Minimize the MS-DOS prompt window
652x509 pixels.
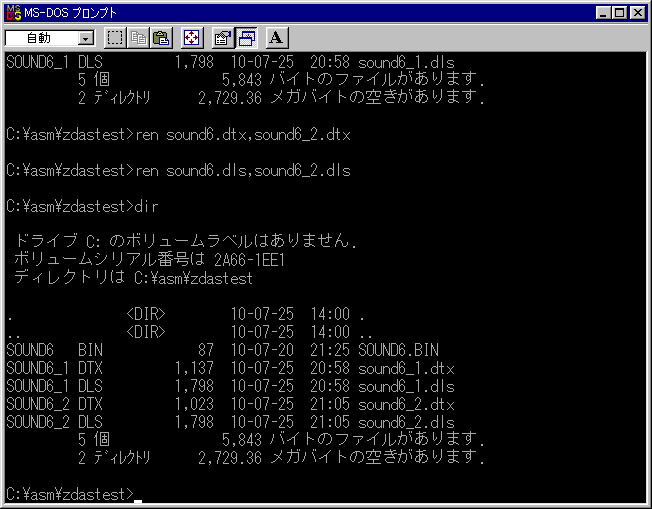coord(603,13)
